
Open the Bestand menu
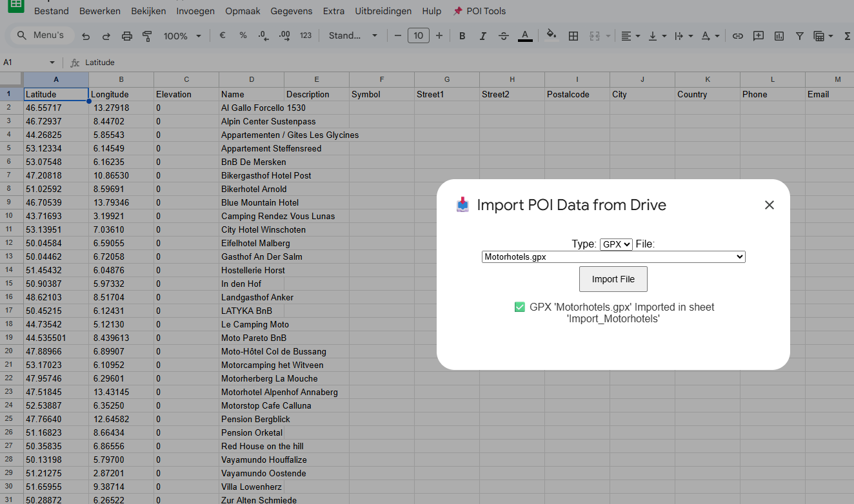(x=50, y=11)
